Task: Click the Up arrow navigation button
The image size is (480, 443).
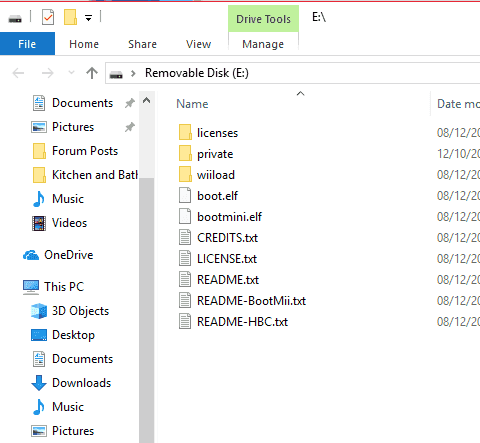Action: pyautogui.click(x=92, y=73)
